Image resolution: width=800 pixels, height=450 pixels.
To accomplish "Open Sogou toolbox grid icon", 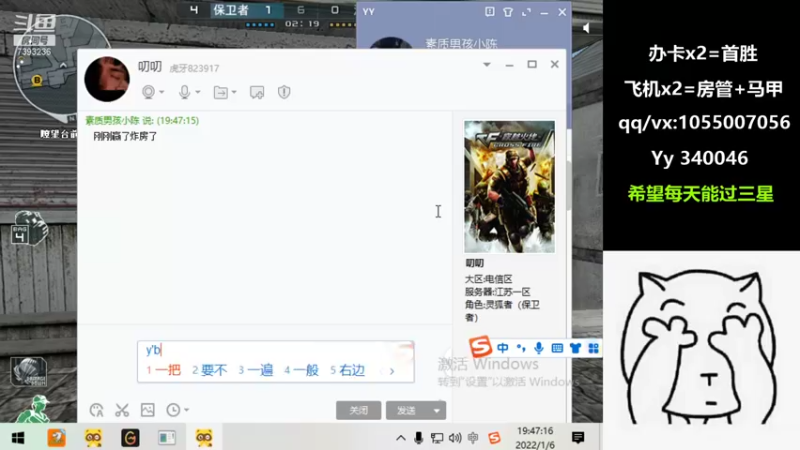I will click(593, 348).
